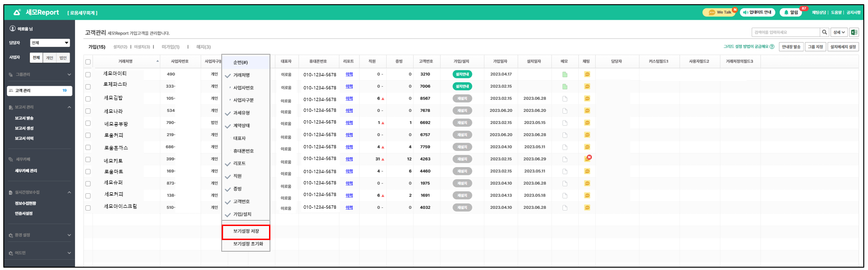Image resolution: width=868 pixels, height=270 pixels.
Task: Check the box for 세모김밥 row
Action: (88, 99)
